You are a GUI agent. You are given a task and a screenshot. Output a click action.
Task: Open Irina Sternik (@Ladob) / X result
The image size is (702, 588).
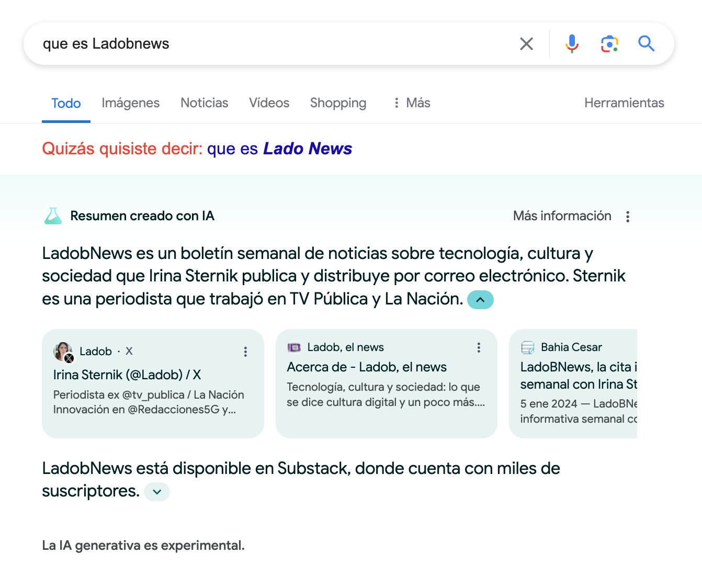point(127,375)
